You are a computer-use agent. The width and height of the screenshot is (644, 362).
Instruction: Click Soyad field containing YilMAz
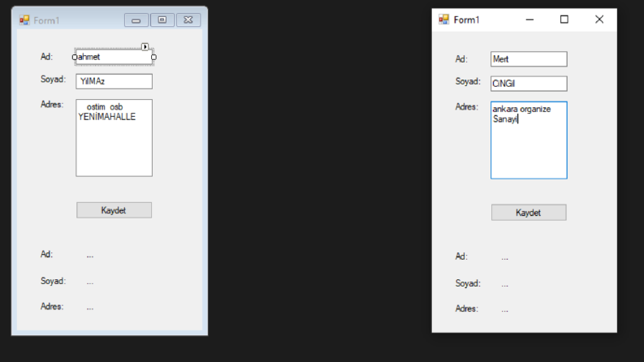pos(115,81)
